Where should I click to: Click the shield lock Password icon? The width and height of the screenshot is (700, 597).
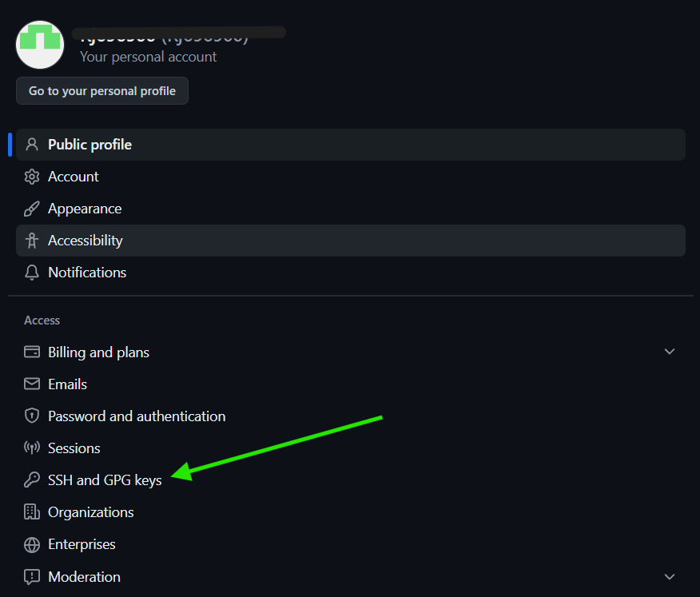pos(32,416)
